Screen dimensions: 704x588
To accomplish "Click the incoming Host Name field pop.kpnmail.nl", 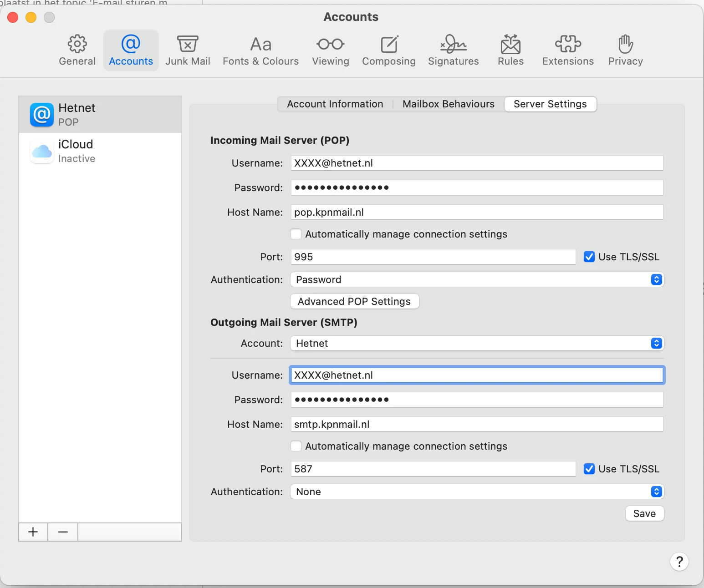I will (x=477, y=212).
